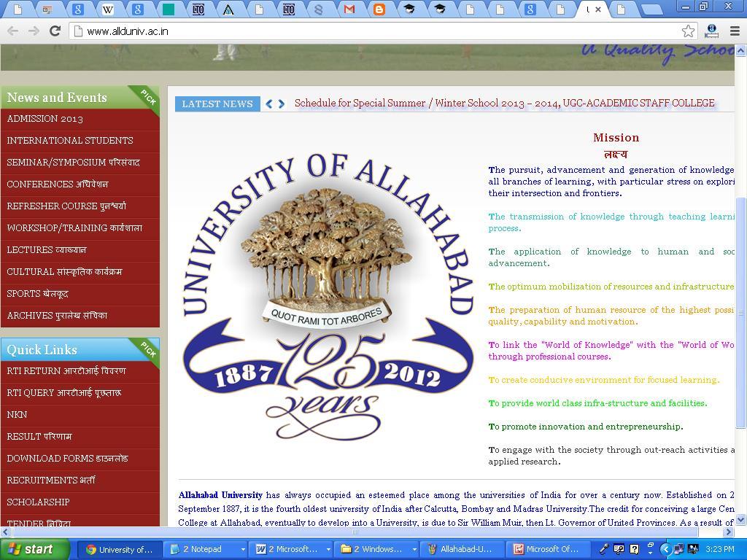Open the Chrome hamburger menu
This screenshot has width=747, height=560.
(735, 31)
